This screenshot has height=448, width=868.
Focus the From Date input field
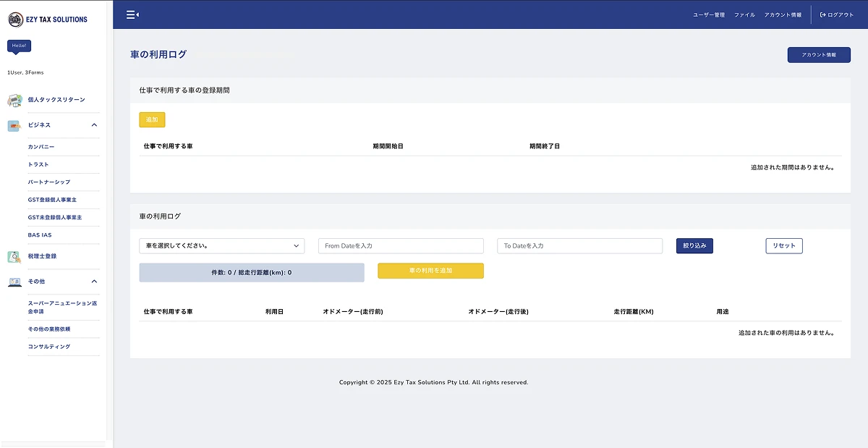point(401,246)
